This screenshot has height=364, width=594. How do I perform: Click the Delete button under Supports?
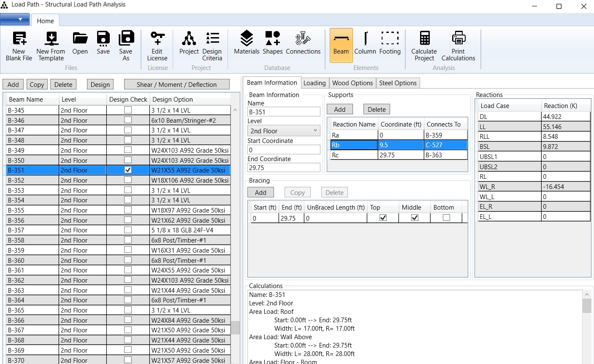click(377, 110)
